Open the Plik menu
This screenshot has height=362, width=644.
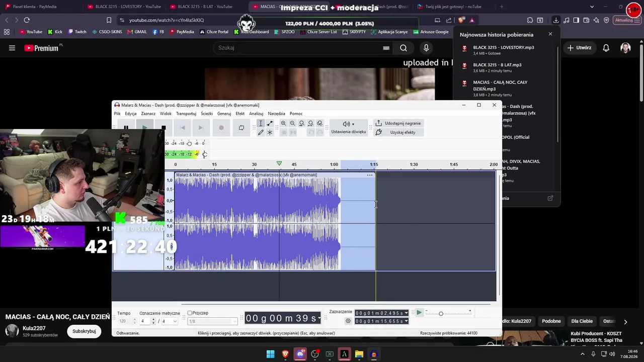tap(117, 114)
